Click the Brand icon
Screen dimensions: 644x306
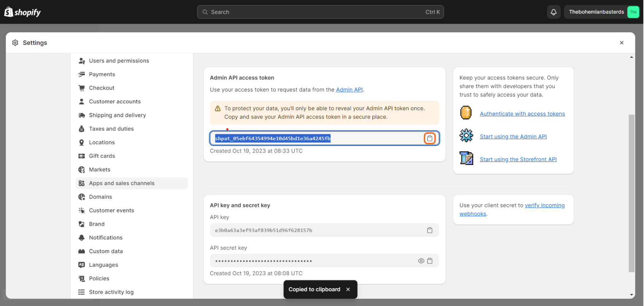81,224
